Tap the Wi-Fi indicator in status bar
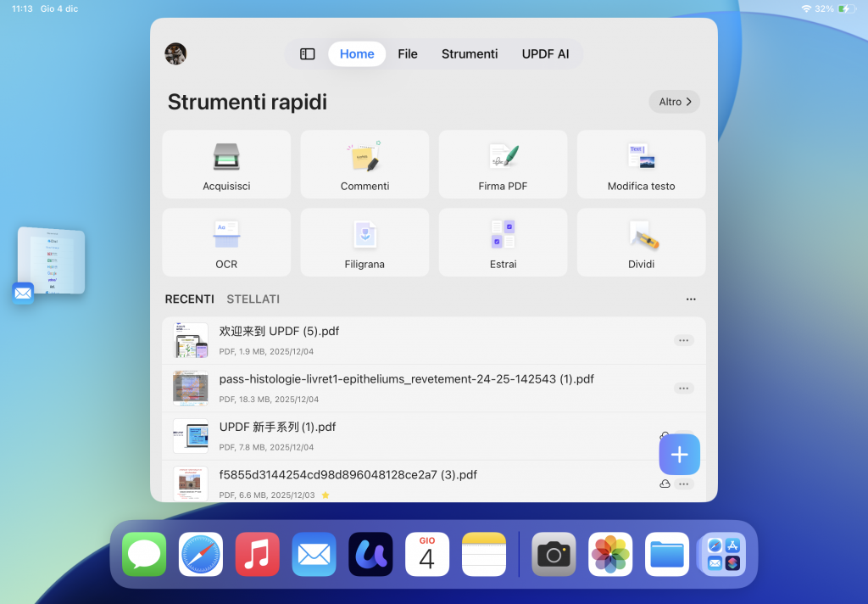The height and width of the screenshot is (604, 868). click(x=806, y=8)
